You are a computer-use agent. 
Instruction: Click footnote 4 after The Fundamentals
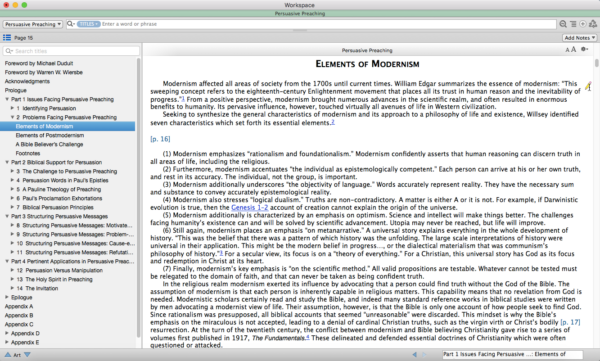[x=308, y=337]
